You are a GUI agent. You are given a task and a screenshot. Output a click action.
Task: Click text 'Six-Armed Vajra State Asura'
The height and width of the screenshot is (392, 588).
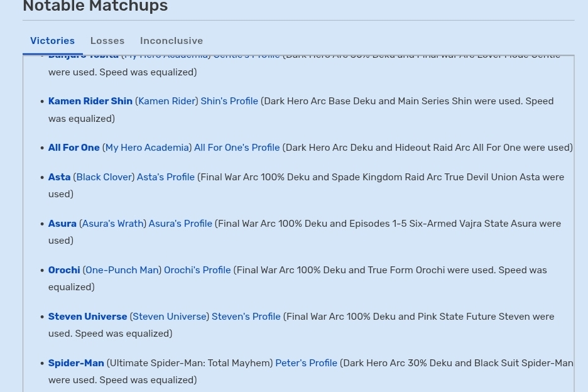pyautogui.click(x=473, y=223)
